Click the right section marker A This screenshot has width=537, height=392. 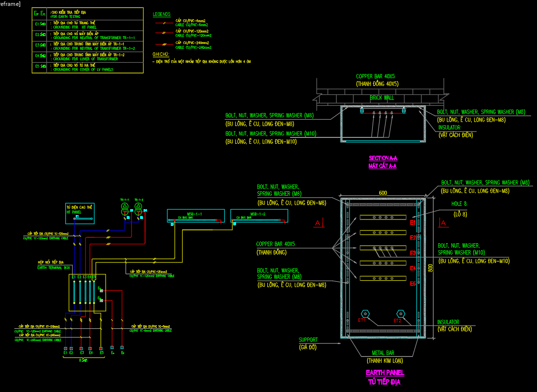point(443,223)
